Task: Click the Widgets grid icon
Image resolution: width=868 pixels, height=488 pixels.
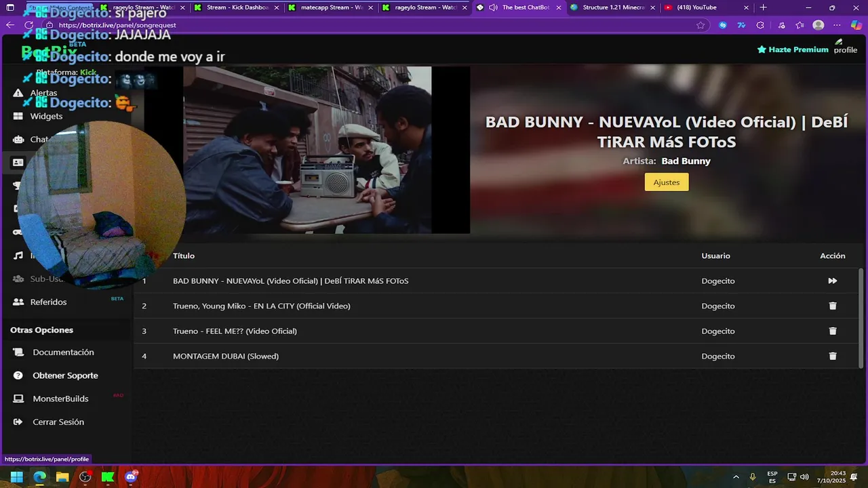Action: pos(18,116)
